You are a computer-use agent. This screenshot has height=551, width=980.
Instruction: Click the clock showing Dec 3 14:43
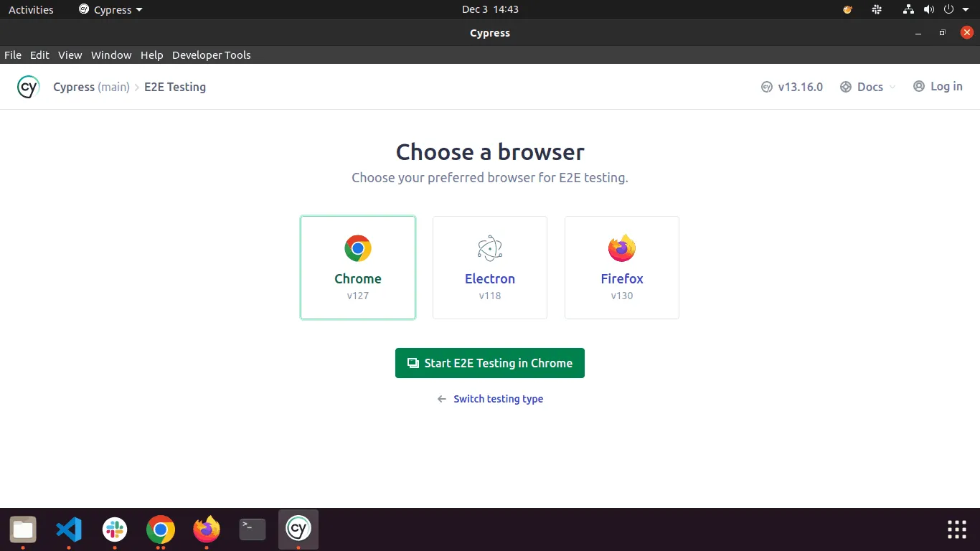pyautogui.click(x=490, y=9)
